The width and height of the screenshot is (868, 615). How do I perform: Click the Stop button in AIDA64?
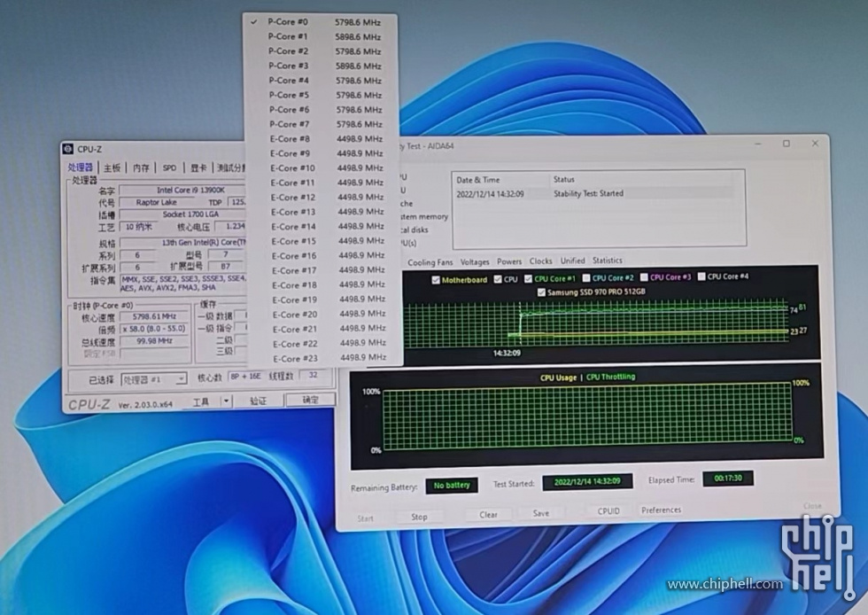[x=419, y=517]
